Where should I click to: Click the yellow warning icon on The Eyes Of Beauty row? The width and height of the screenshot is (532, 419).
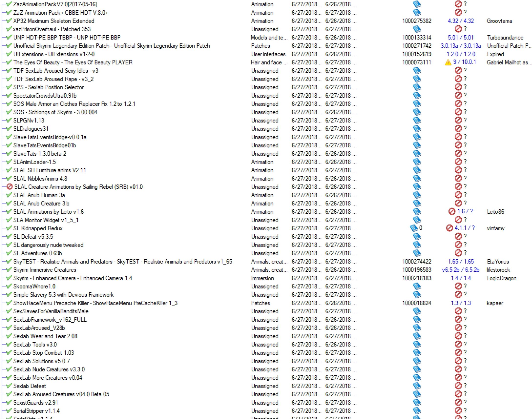coord(448,62)
